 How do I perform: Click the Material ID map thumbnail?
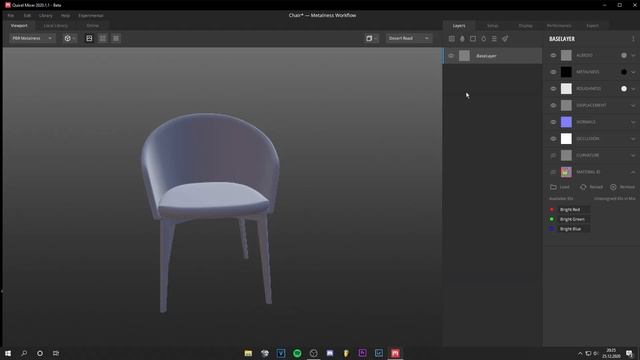(566, 172)
